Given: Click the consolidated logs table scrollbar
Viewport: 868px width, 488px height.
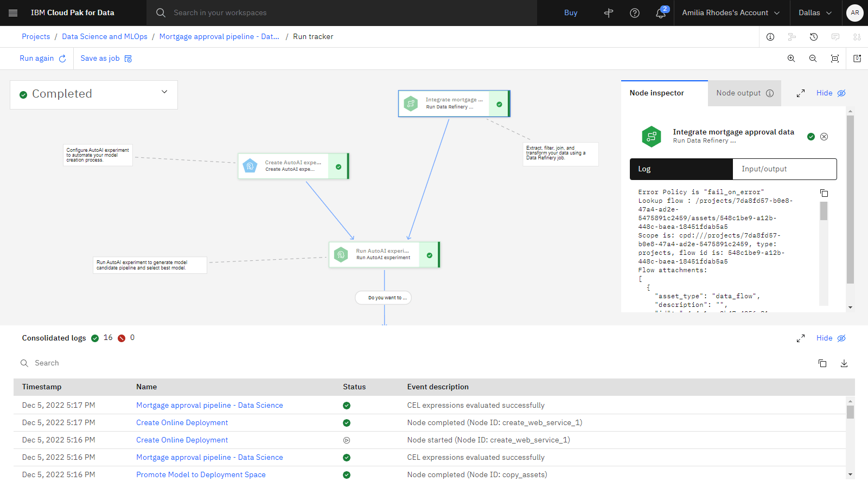Looking at the screenshot, I should pos(850,412).
